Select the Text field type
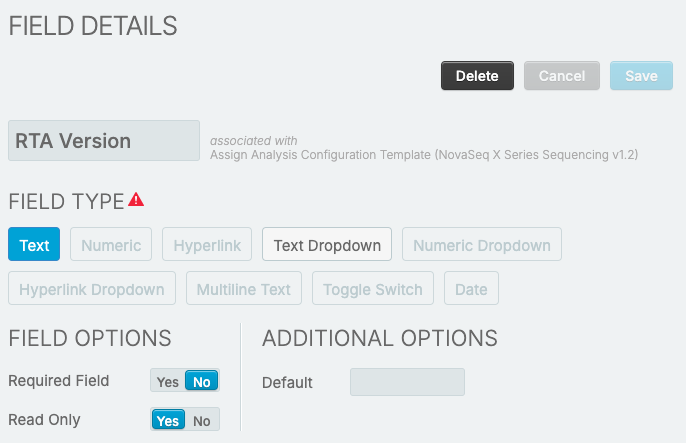This screenshot has width=686, height=443. [34, 245]
